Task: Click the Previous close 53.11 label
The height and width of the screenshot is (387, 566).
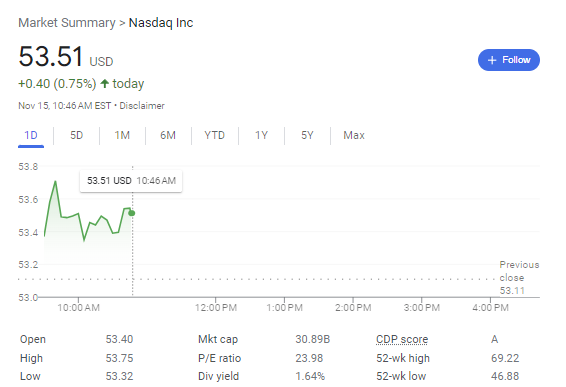Action: (x=519, y=278)
